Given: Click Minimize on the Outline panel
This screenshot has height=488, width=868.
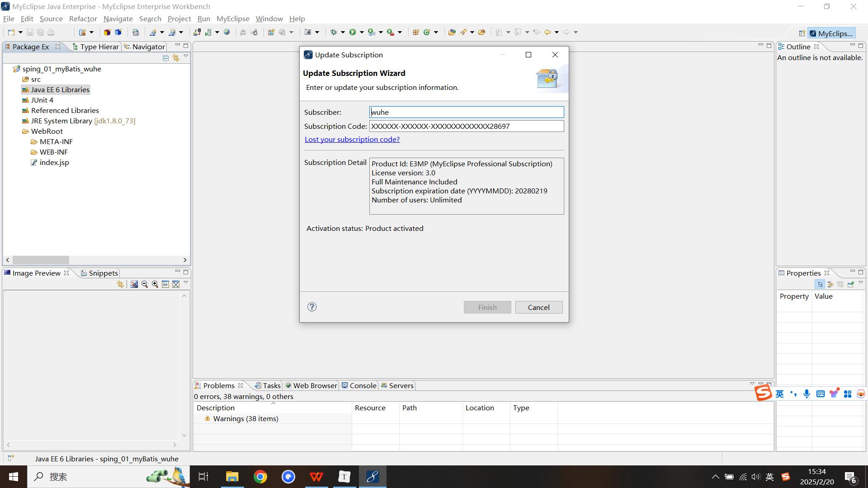Looking at the screenshot, I should tap(852, 45).
